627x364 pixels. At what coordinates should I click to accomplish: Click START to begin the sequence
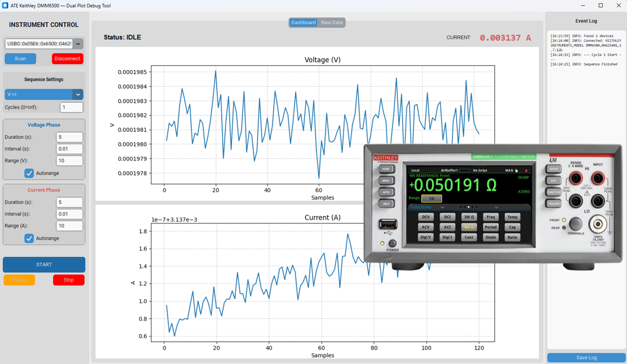[x=44, y=264]
